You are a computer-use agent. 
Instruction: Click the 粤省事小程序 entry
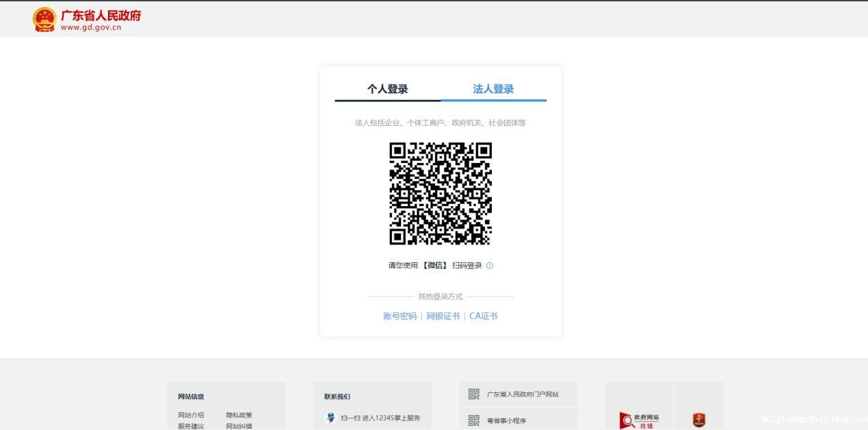(505, 420)
